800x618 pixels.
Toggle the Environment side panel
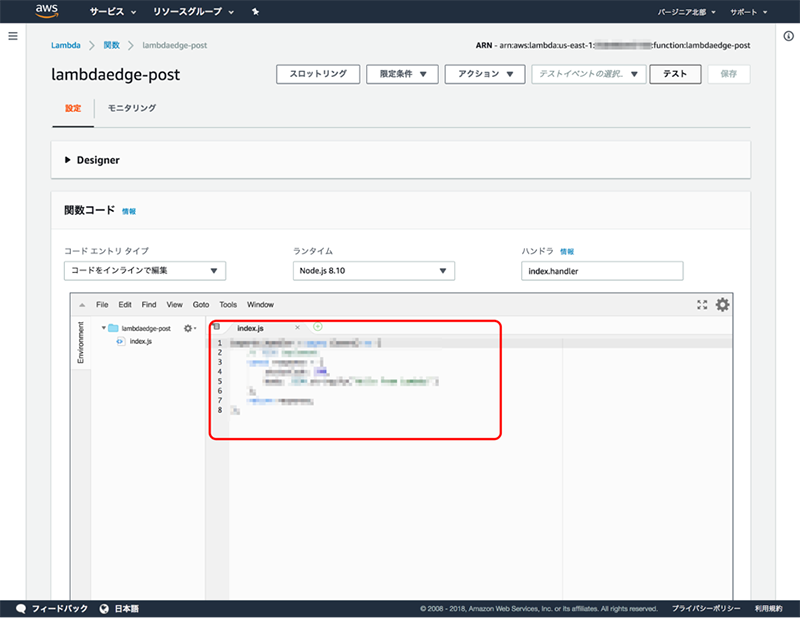[81, 342]
